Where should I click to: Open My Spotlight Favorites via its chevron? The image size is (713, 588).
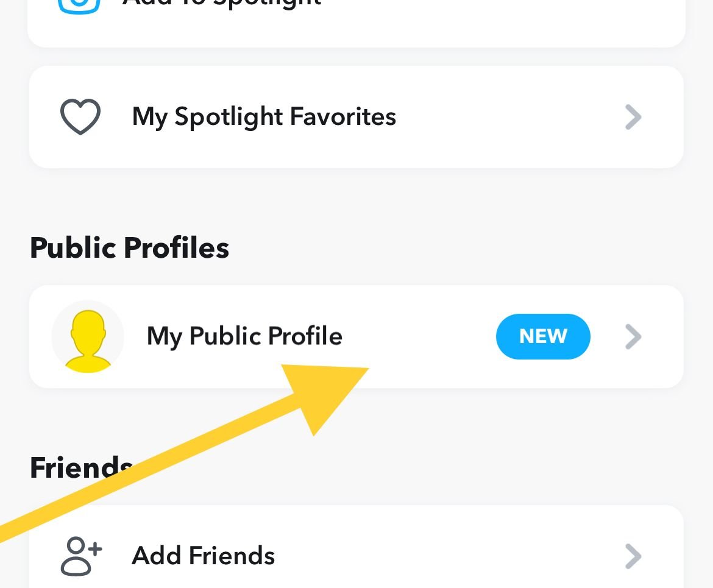[633, 117]
